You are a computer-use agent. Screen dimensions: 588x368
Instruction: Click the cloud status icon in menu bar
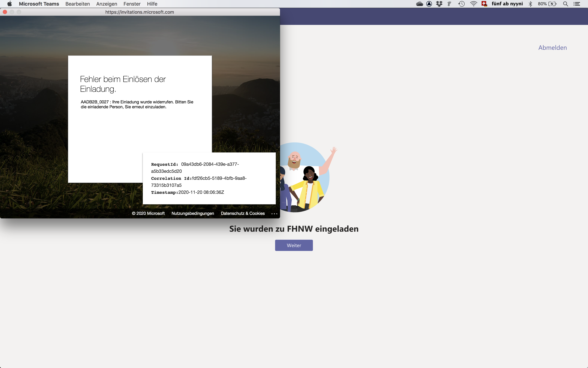[x=419, y=4]
